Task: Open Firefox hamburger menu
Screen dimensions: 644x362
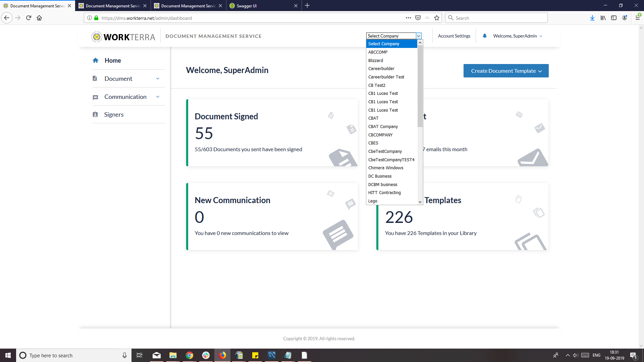Action: pyautogui.click(x=637, y=18)
